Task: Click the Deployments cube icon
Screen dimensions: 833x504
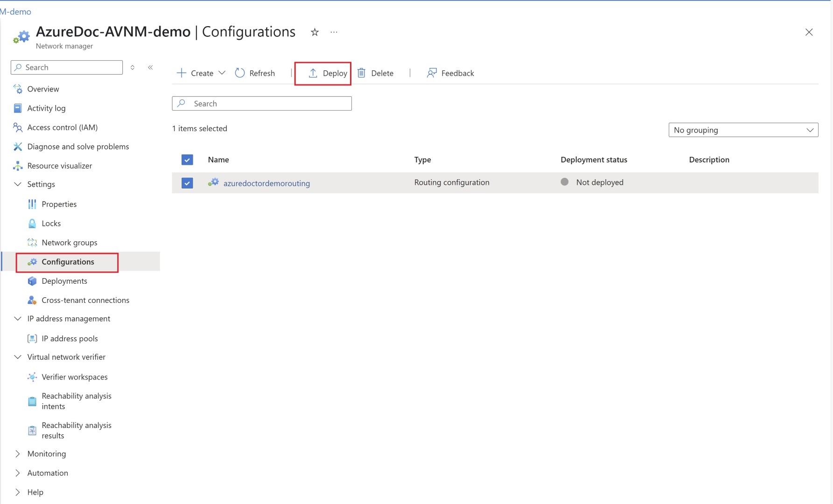Action: 32,281
